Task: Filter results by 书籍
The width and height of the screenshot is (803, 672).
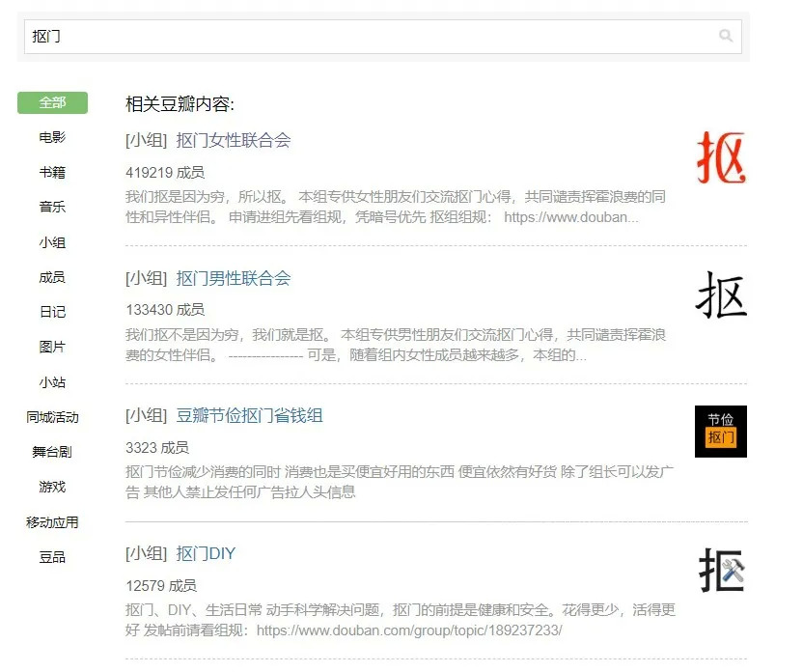Action: pyautogui.click(x=52, y=172)
